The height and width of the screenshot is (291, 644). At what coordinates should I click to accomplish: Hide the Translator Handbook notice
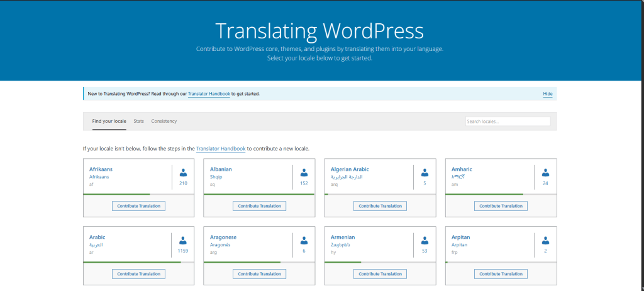tap(547, 94)
